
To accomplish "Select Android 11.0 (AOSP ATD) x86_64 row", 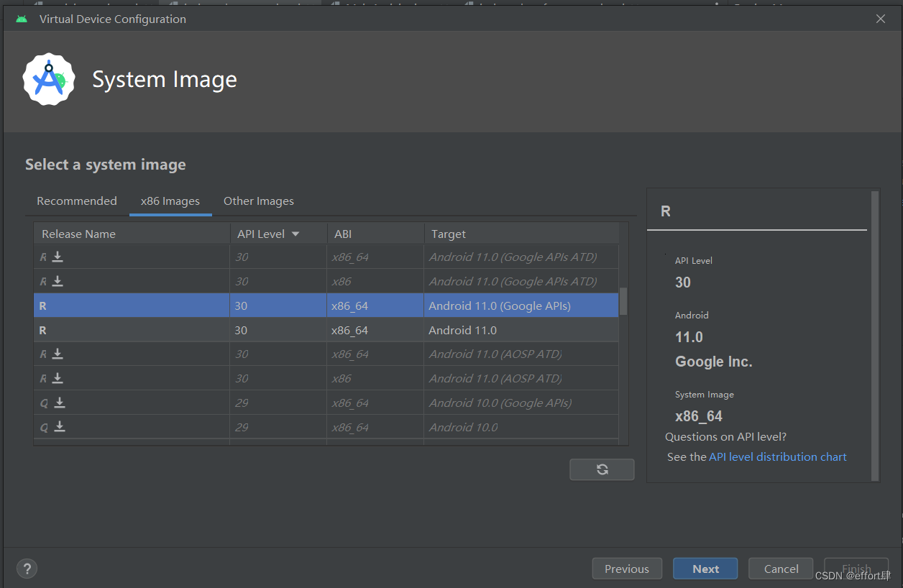I will (326, 354).
